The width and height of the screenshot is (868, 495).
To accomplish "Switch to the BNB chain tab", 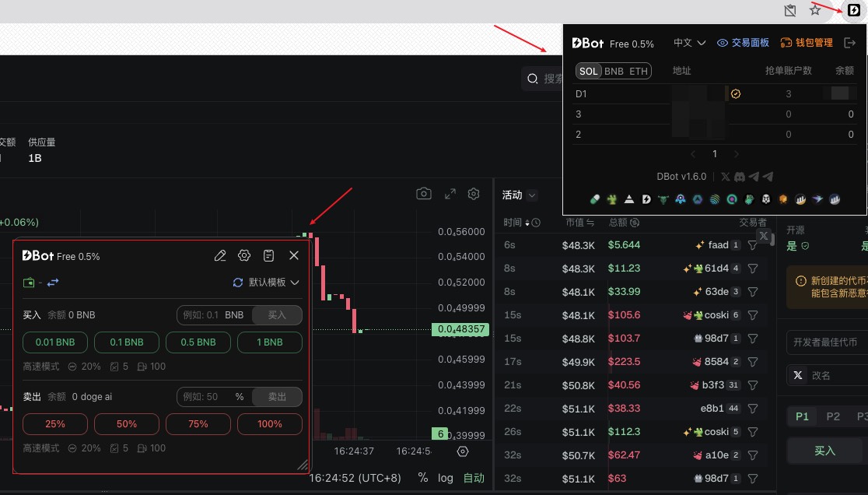I will point(614,72).
